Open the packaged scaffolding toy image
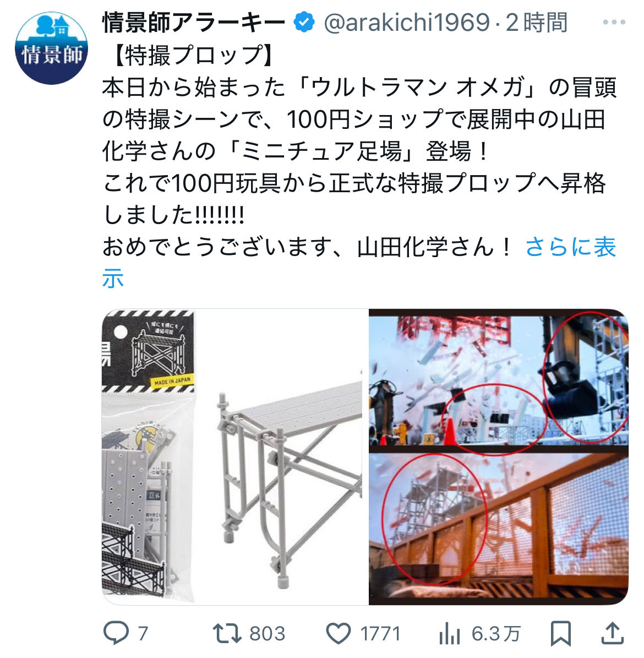The height and width of the screenshot is (658, 644). coord(149,457)
